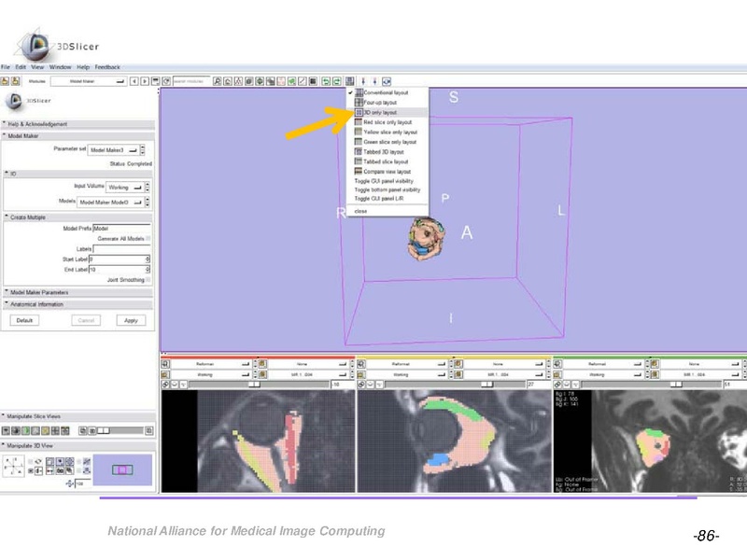Click the module refresh icon before search

coord(166,81)
